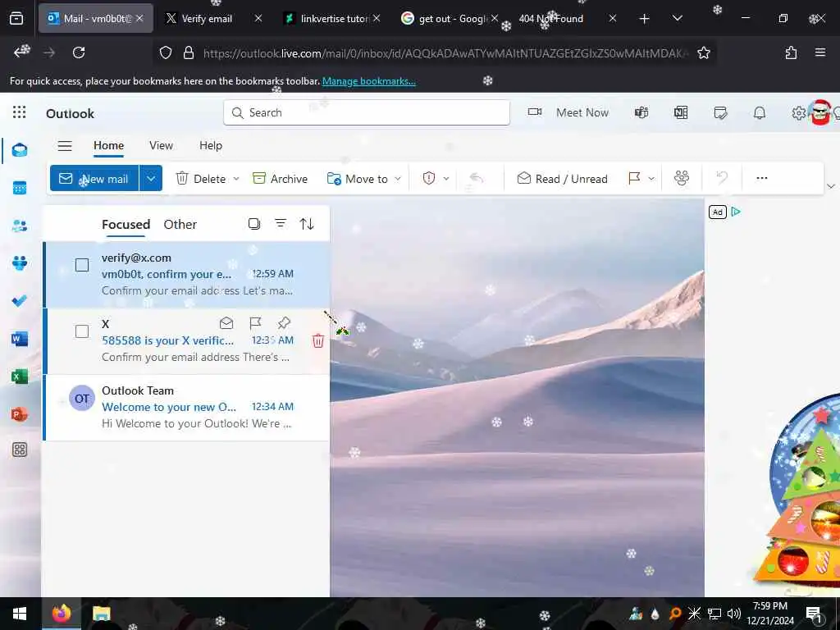Image resolution: width=840 pixels, height=630 pixels.
Task: Expand the Flag dropdown arrow
Action: [651, 178]
